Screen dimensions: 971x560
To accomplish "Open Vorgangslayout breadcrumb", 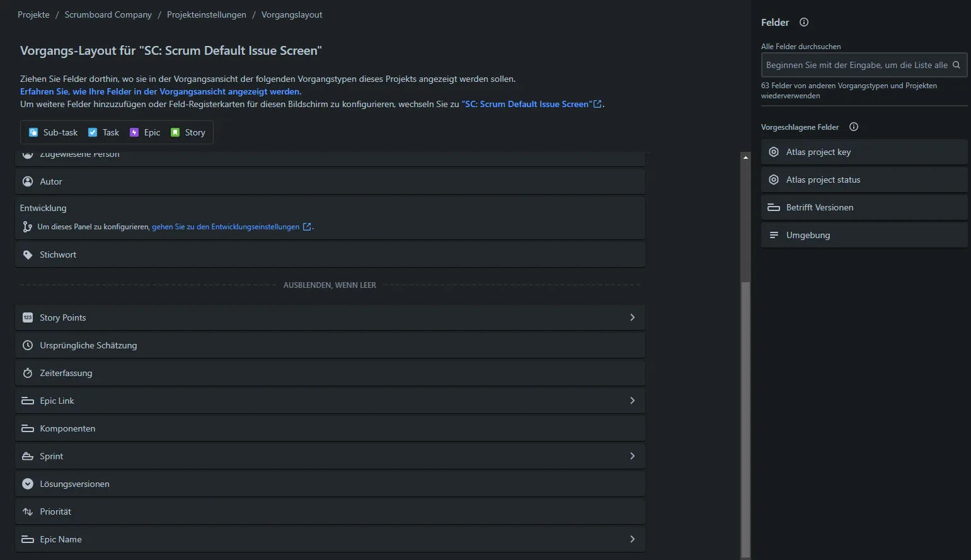I will click(x=292, y=14).
